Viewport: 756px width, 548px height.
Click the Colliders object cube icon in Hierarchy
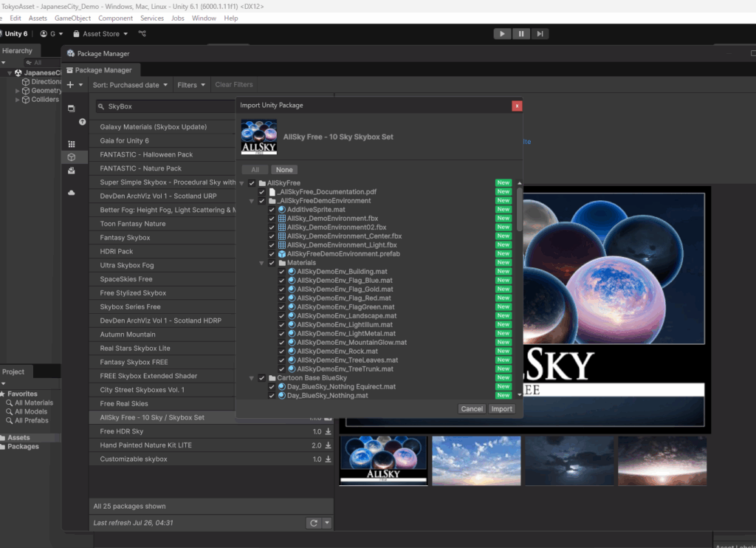[26, 100]
